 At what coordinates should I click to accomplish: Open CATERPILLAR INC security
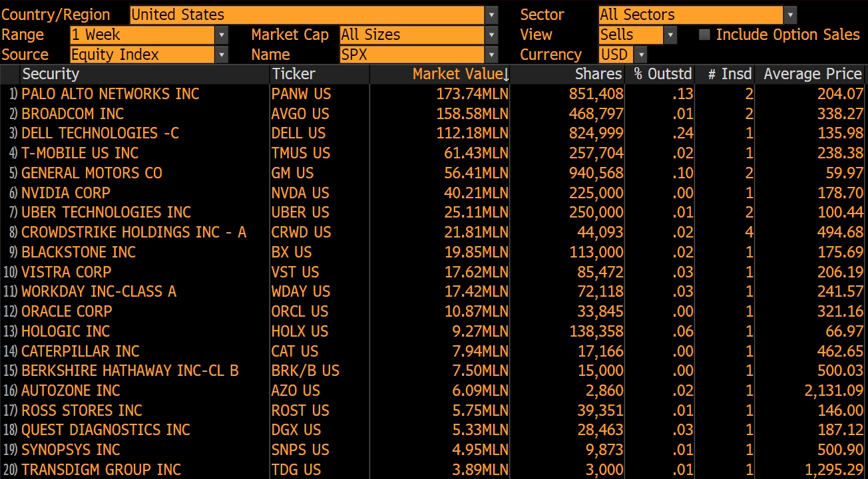point(81,351)
